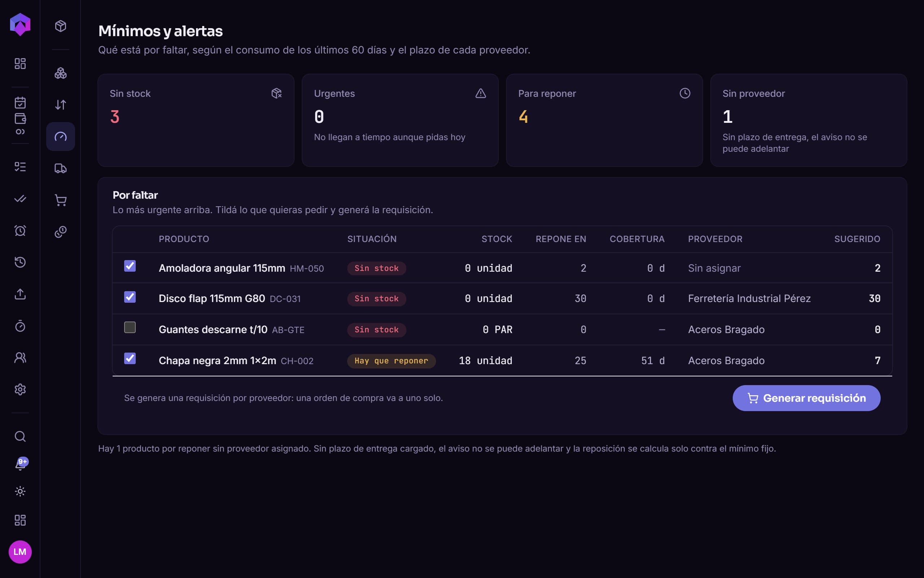This screenshot has width=924, height=578.
Task: Uncheck the Disco flap 115mm G80 checkbox
Action: coord(130,297)
